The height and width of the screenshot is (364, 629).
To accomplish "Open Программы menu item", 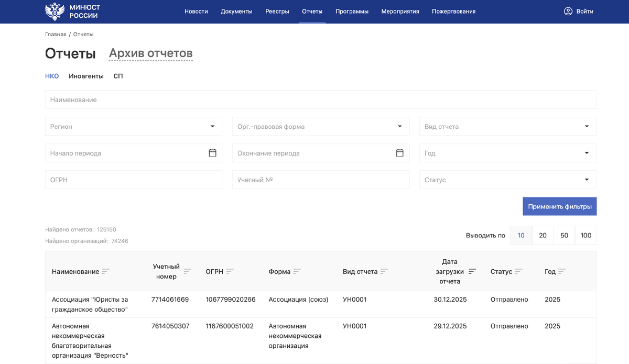I will pos(352,12).
